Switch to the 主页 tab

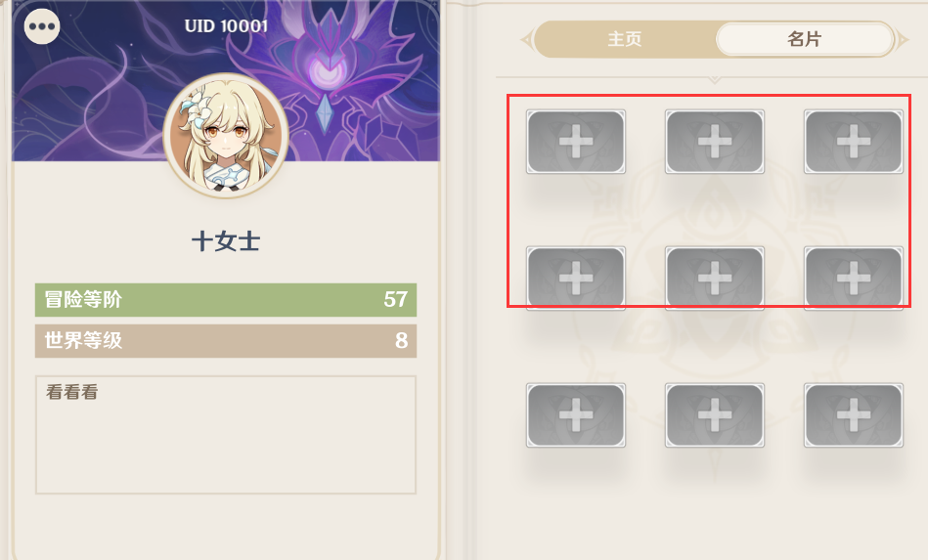pyautogui.click(x=625, y=40)
